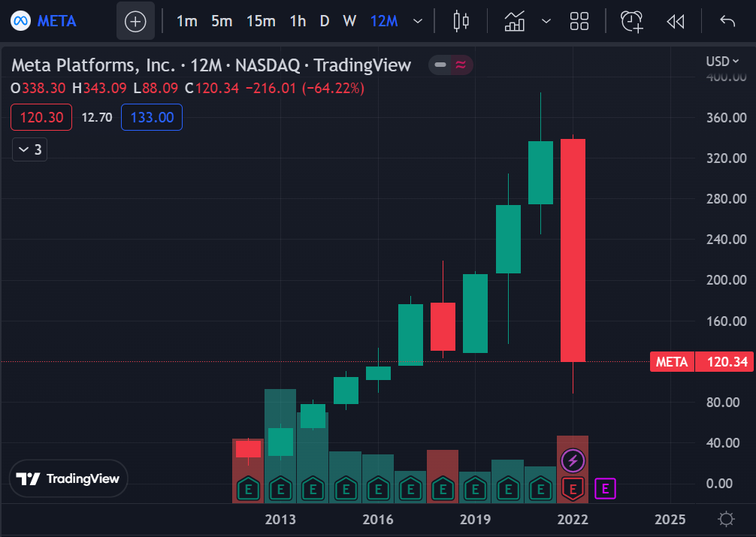Toggle the symbol status pill next to the title
This screenshot has height=537, width=756.
[450, 65]
